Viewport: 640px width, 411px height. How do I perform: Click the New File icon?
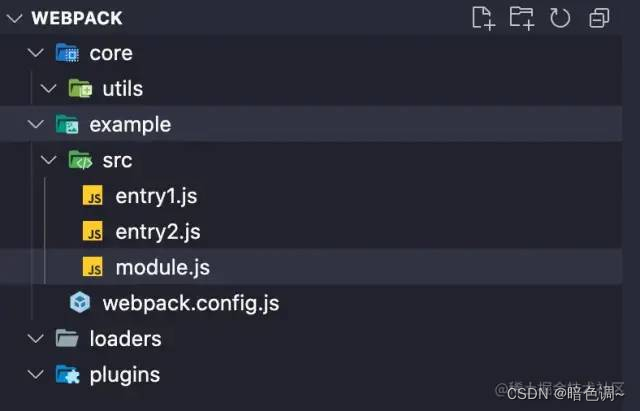pyautogui.click(x=484, y=18)
